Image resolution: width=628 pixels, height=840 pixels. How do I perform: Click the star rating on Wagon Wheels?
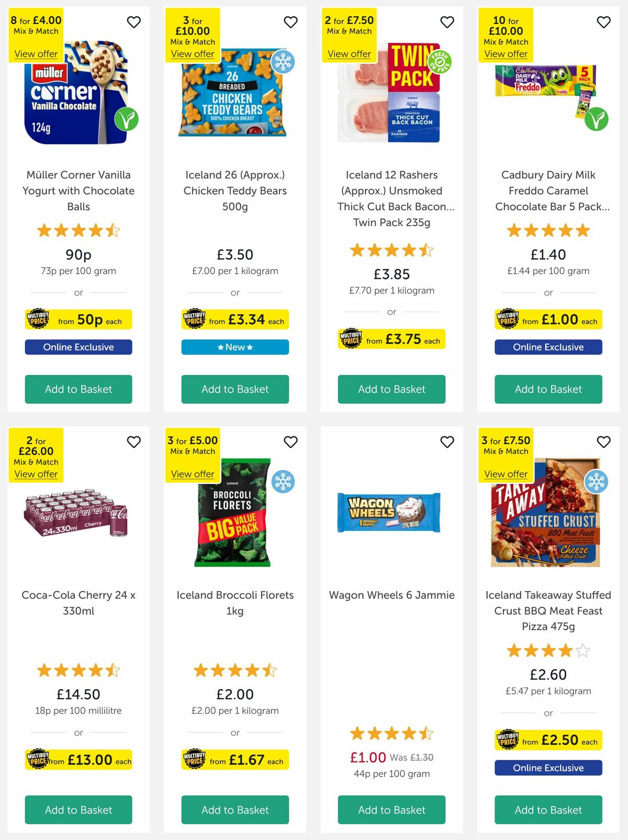(391, 734)
